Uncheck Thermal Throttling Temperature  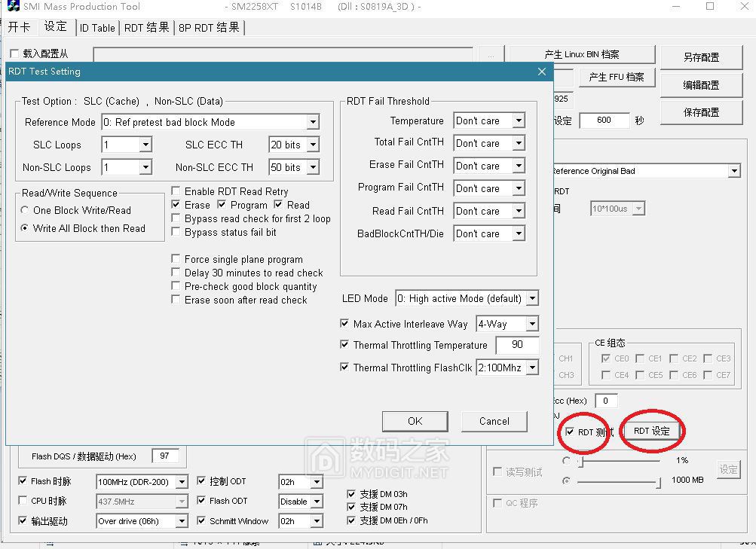click(344, 344)
